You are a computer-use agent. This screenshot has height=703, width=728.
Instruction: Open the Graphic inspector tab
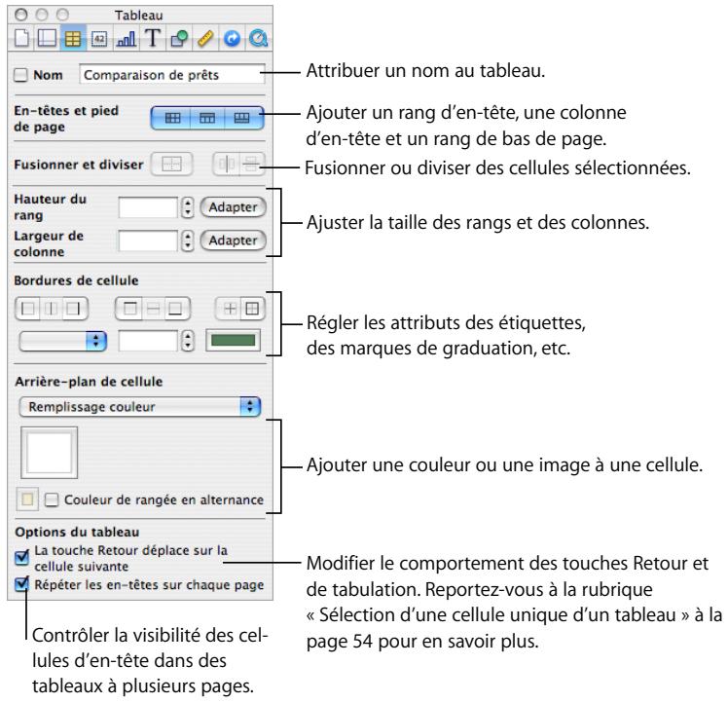click(x=179, y=39)
